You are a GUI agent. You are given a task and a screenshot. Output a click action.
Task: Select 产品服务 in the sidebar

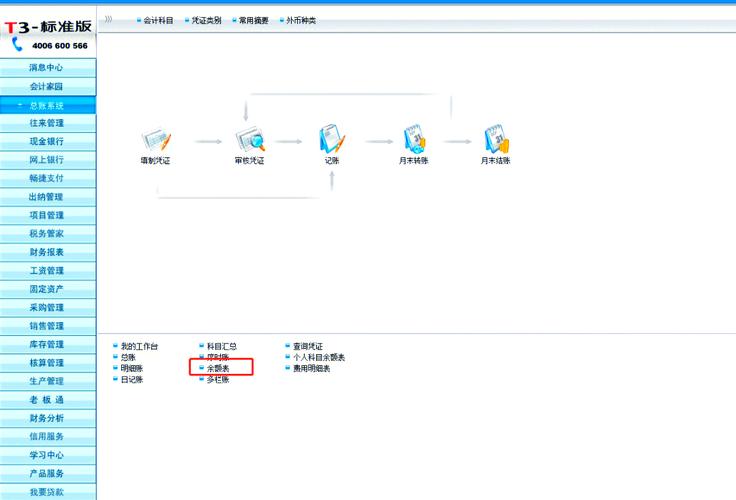48,473
